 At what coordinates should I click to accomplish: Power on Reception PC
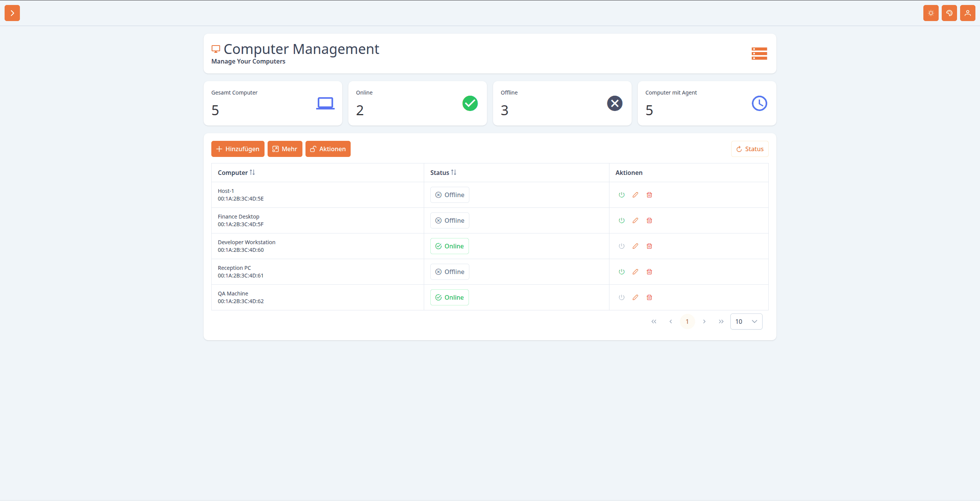click(x=622, y=272)
